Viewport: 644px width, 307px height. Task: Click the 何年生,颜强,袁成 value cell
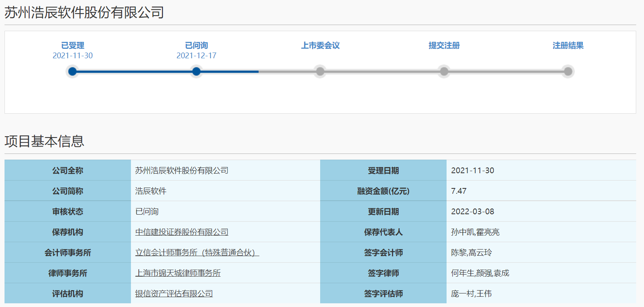click(541, 273)
